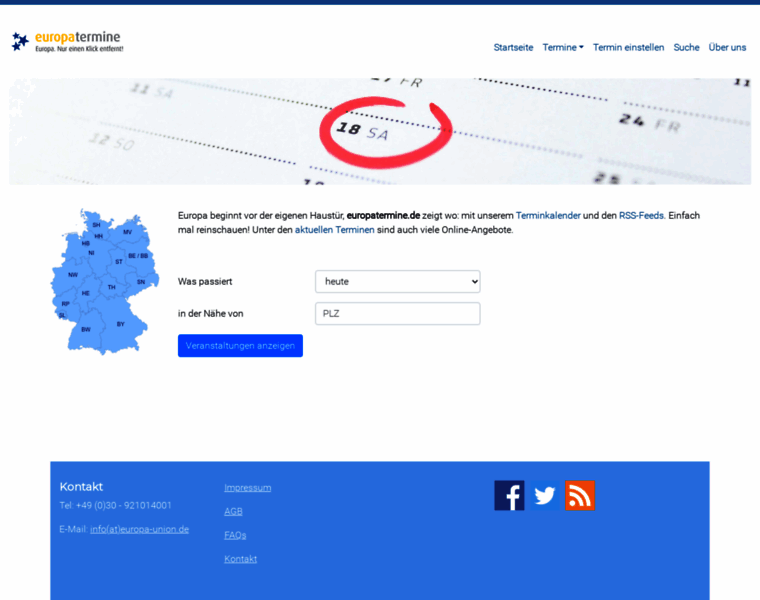This screenshot has width=760, height=600.
Task: Click the 'Kontakt' footer heading
Action: click(81, 487)
